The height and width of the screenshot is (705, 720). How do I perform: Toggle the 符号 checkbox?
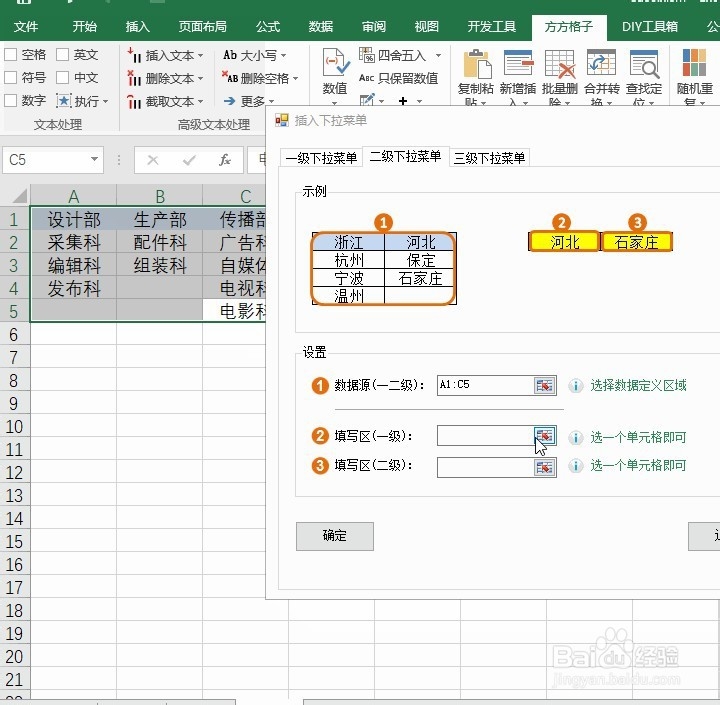[x=11, y=77]
